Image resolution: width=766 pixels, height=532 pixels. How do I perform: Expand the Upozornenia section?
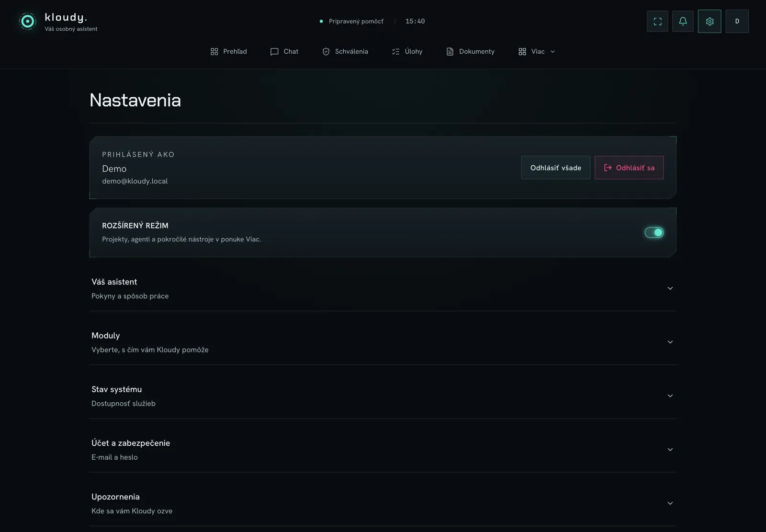(383, 503)
